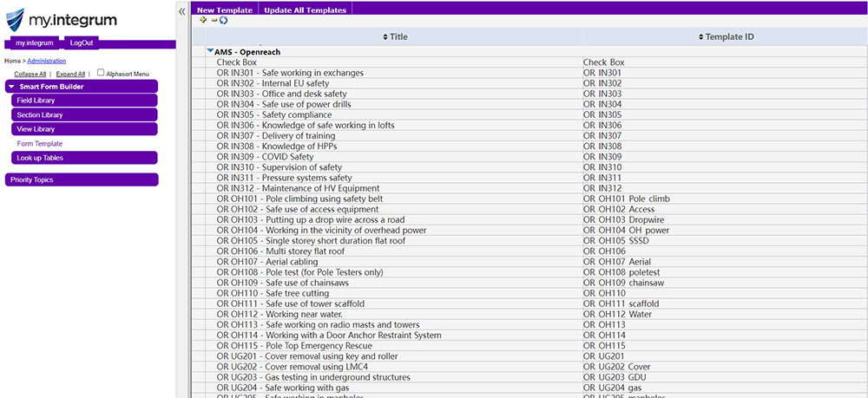This screenshot has height=398, width=868.
Task: Open OR OH109 - Safe use of chainsaws
Action: [283, 283]
